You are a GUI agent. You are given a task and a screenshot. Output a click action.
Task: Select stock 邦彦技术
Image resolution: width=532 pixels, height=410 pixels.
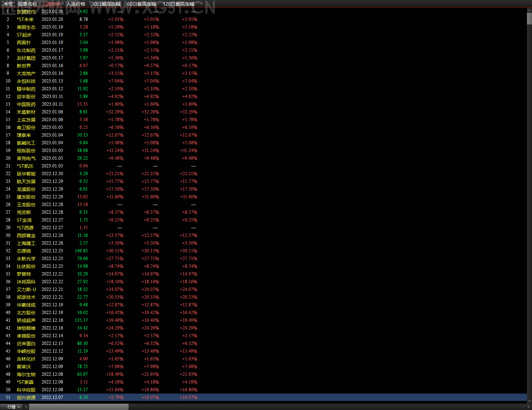[x=26, y=297]
